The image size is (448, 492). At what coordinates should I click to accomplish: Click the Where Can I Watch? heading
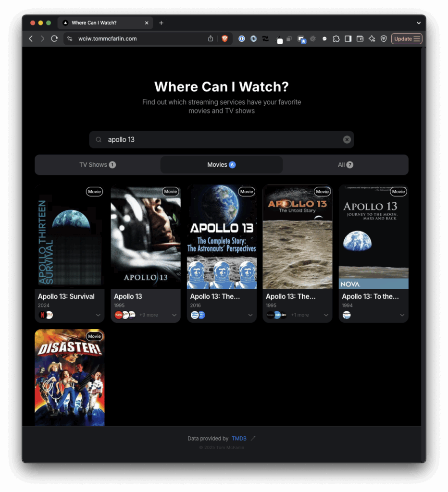[221, 87]
